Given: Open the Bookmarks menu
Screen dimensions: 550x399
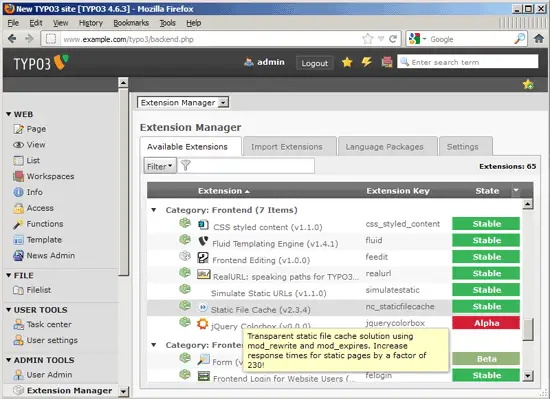Looking at the screenshot, I should (131, 23).
